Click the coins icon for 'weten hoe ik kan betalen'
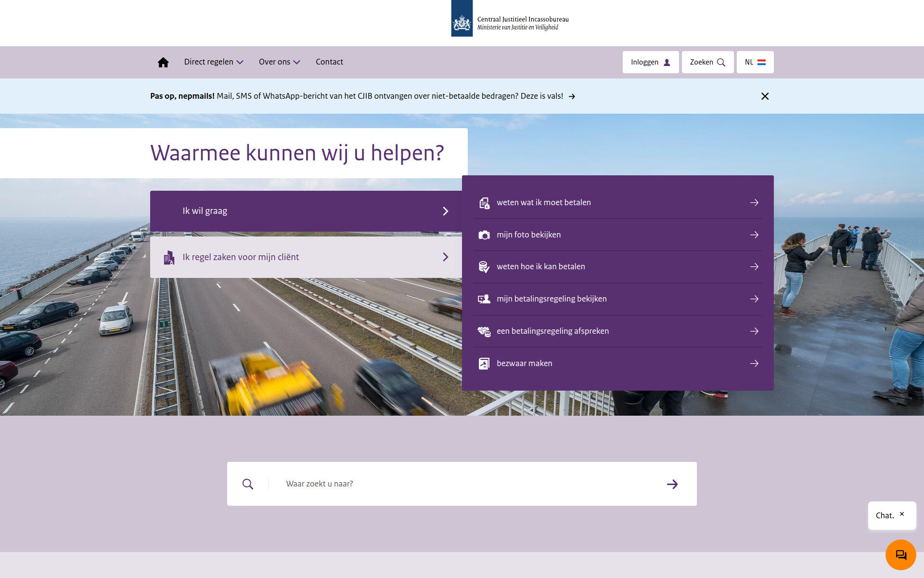This screenshot has height=578, width=924. (484, 267)
